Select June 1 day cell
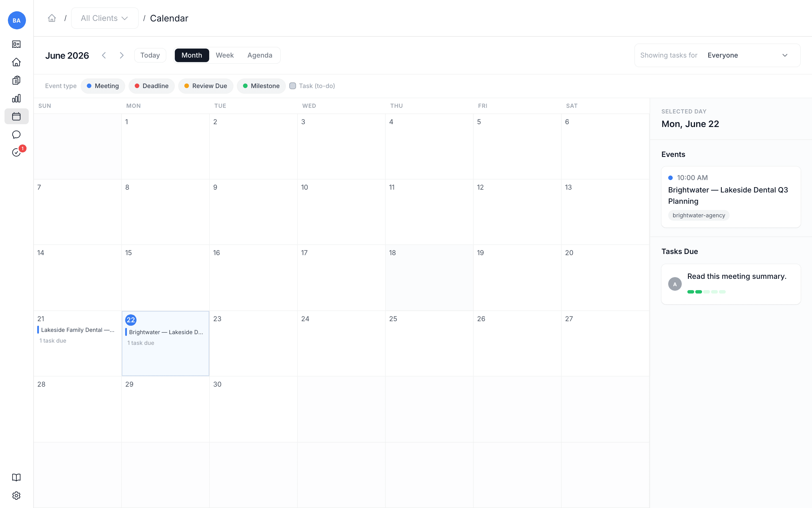 [166, 146]
